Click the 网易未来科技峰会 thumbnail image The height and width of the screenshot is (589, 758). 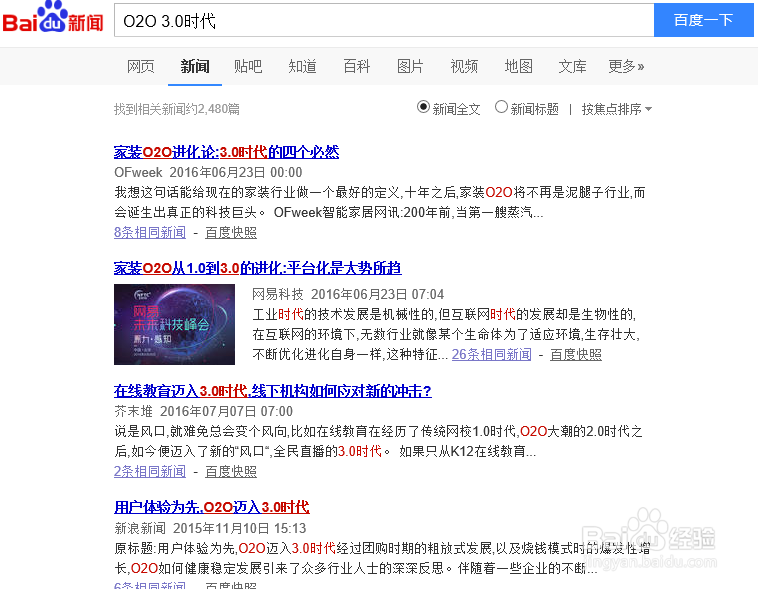tap(175, 324)
